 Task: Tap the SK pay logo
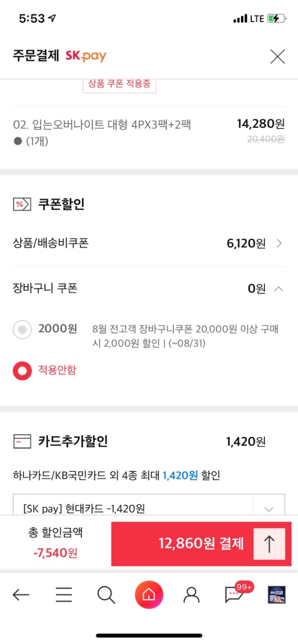[86, 57]
